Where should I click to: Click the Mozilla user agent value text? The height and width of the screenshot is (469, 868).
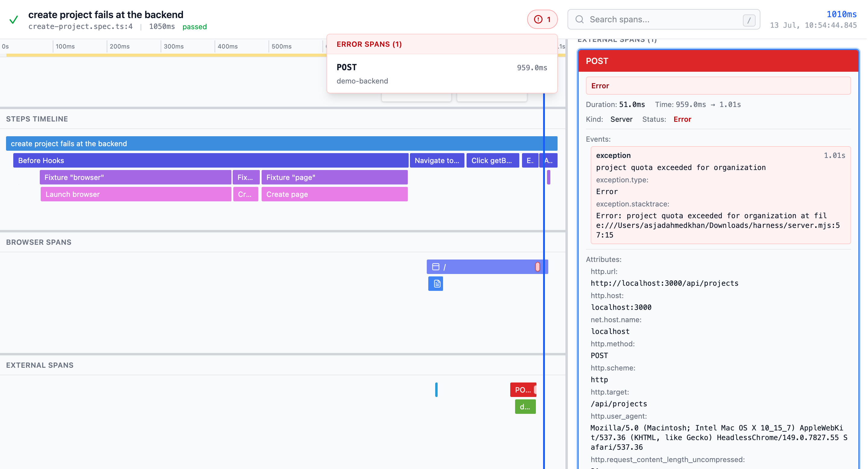(x=719, y=437)
